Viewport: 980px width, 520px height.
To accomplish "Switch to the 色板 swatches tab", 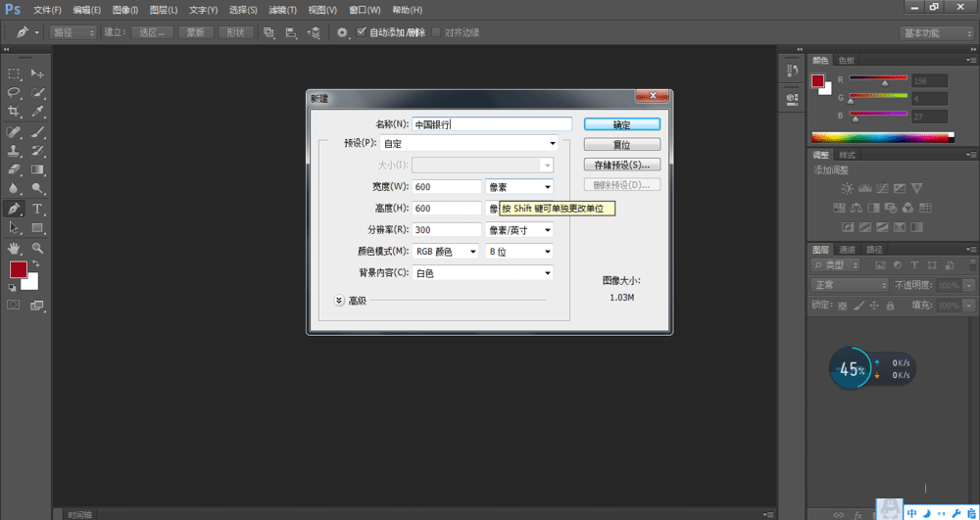I will click(x=847, y=60).
